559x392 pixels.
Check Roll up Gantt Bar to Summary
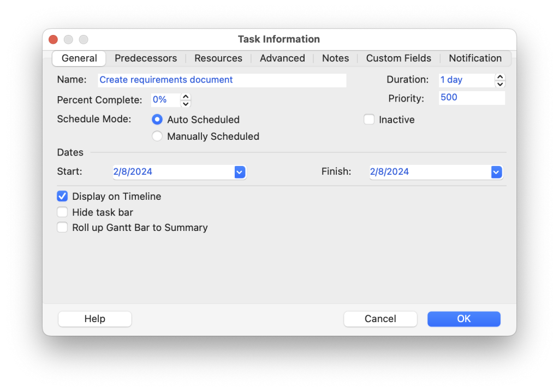point(62,228)
